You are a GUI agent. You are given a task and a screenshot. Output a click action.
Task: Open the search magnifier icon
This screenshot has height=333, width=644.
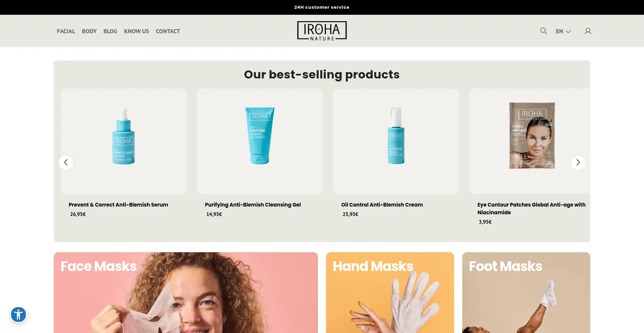(543, 31)
